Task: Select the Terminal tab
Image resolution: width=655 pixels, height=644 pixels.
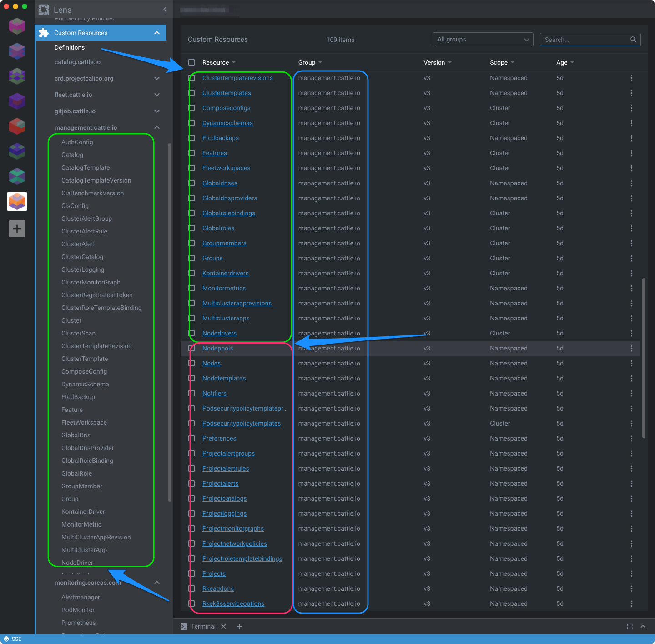Action: (203, 626)
